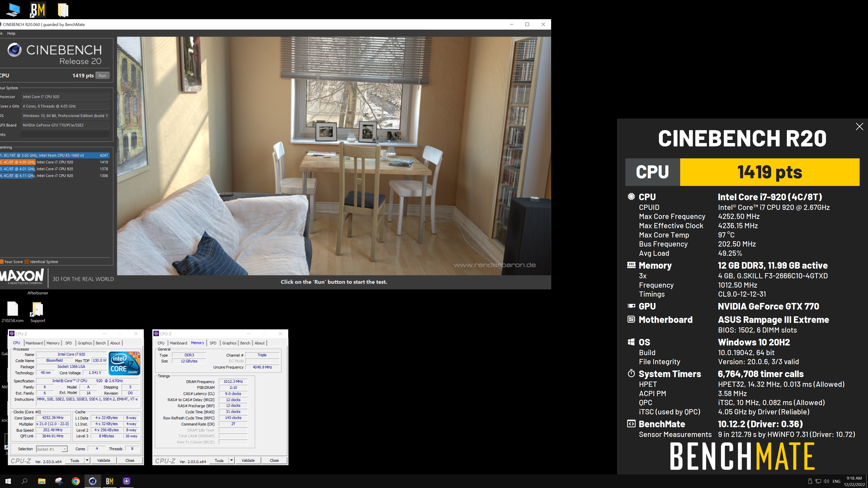The height and width of the screenshot is (488, 868).
Task: Click the CPU chip icon in BenchMate panel
Action: (631, 197)
